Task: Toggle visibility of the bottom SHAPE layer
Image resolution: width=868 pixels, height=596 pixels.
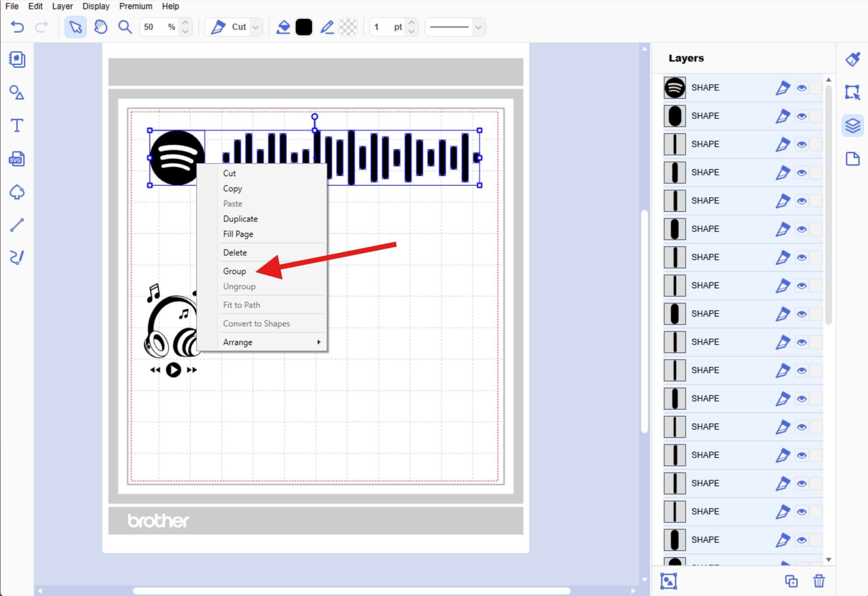Action: point(802,539)
